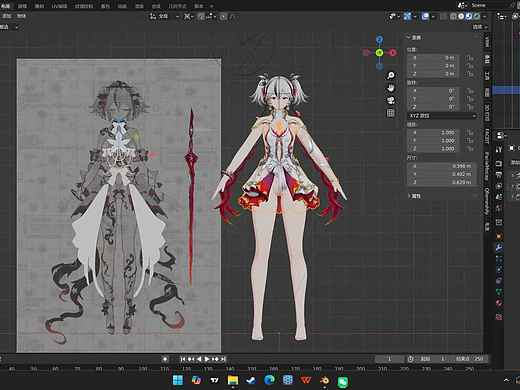The height and width of the screenshot is (390, 520).
Task: Add a new workspace with plus tab
Action: [x=211, y=6]
